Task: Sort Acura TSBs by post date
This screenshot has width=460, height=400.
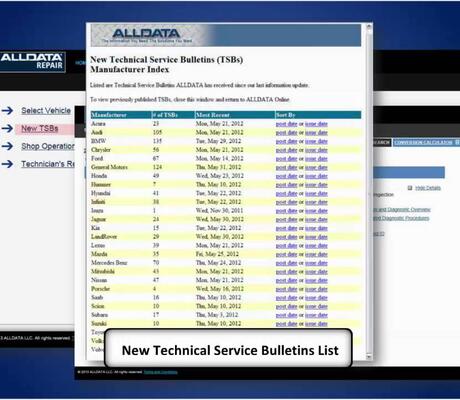Action: (x=286, y=124)
